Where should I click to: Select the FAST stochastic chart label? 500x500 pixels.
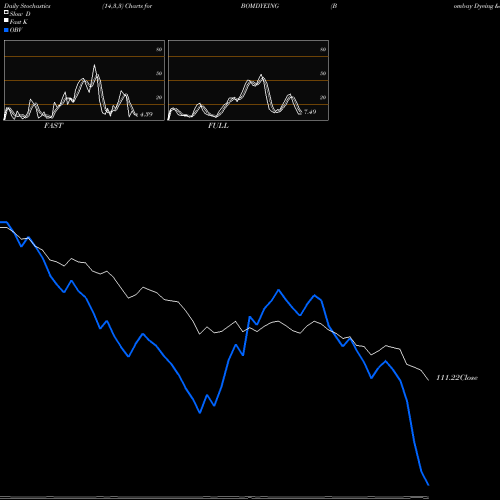pyautogui.click(x=53, y=126)
